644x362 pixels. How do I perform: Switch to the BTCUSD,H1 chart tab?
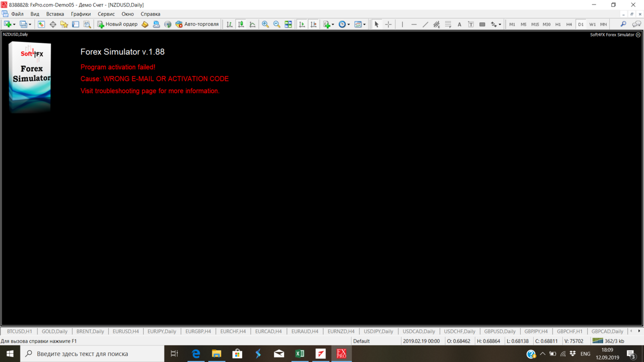click(19, 332)
